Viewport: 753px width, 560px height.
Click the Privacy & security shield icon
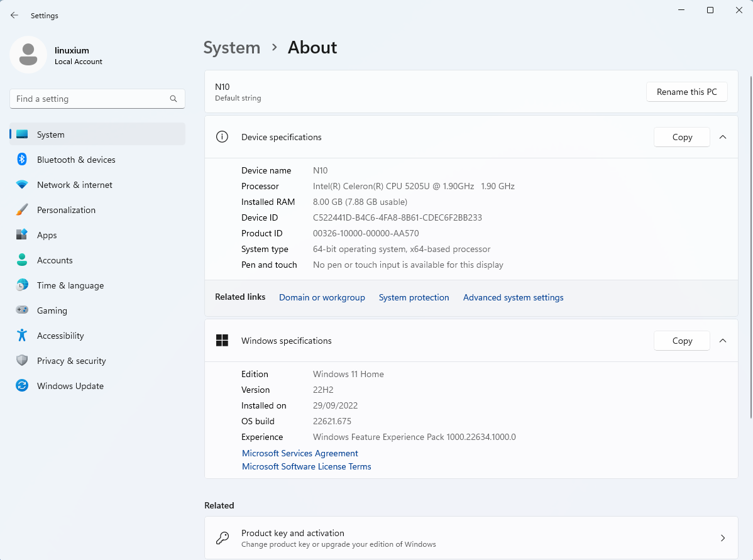(22, 361)
